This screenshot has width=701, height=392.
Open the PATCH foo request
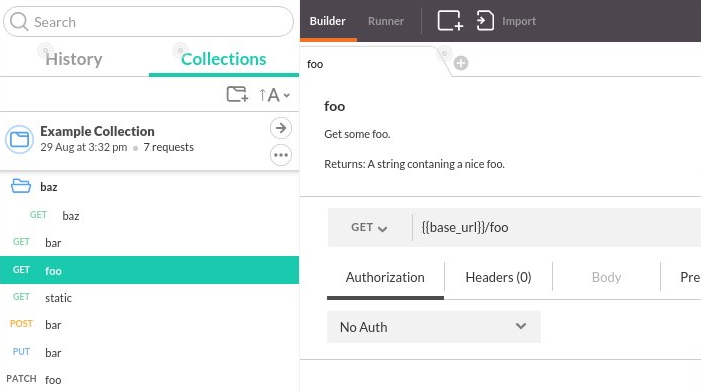[x=149, y=379]
